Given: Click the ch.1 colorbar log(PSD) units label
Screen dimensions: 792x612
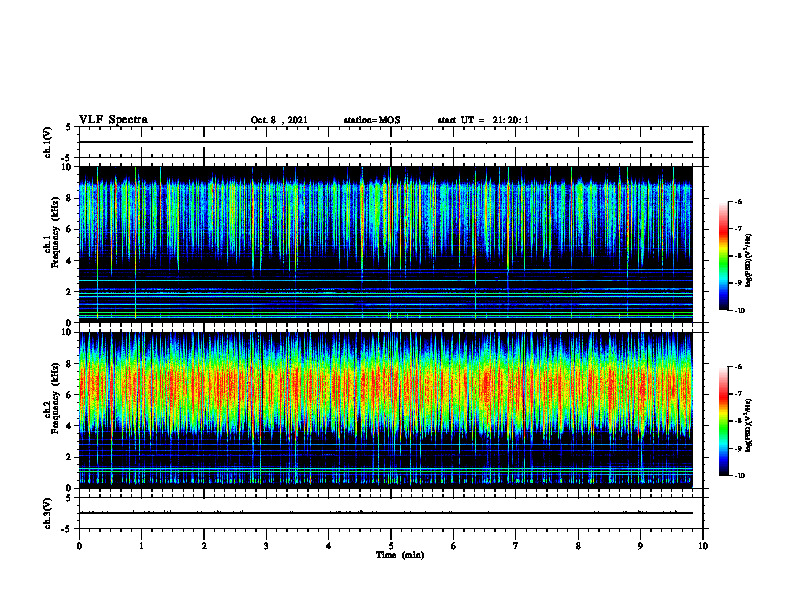Looking at the screenshot, I should pyautogui.click(x=749, y=261).
